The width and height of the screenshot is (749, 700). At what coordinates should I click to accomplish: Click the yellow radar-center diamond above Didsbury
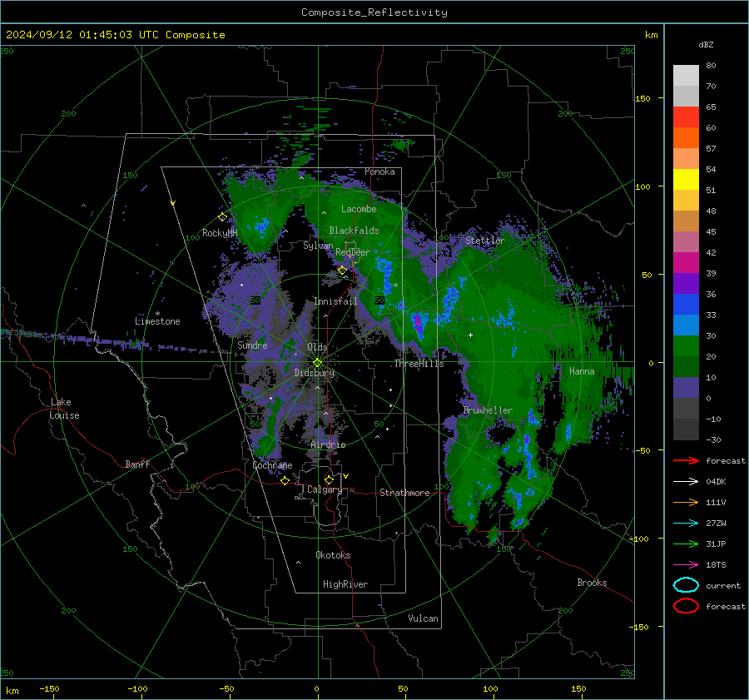point(317,363)
